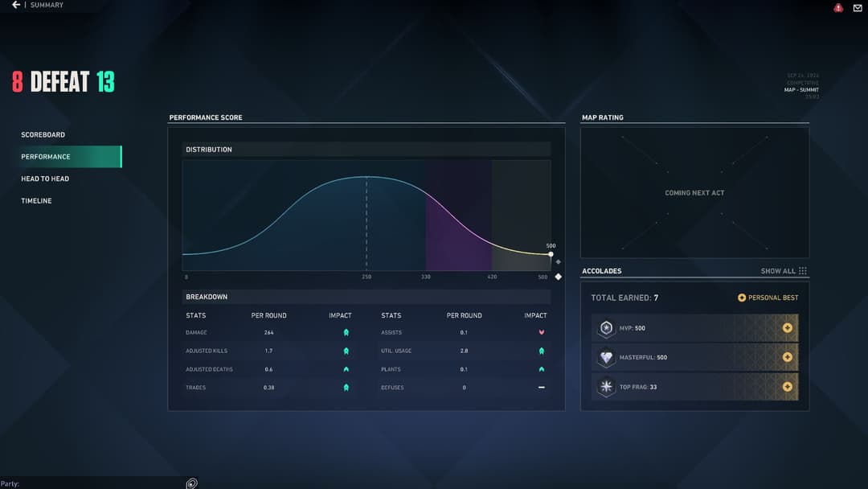
Task: Click the Trades impact icon
Action: (346, 388)
